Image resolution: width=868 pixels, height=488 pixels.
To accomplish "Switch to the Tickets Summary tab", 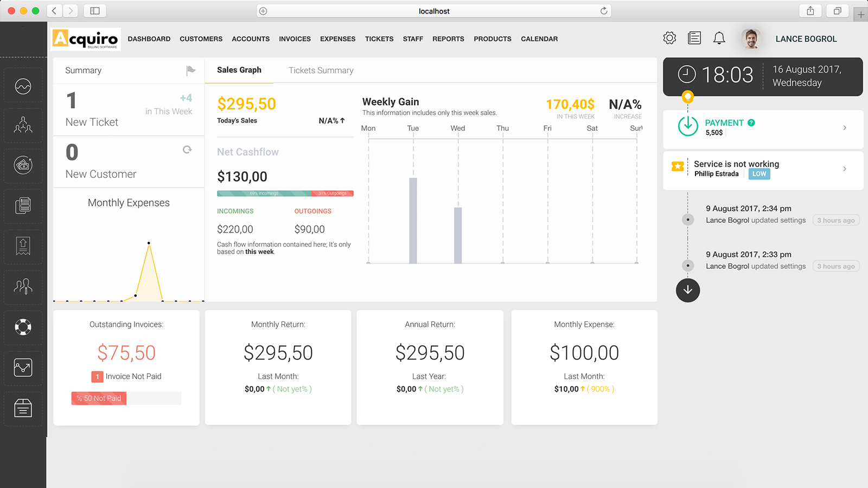I will click(x=321, y=70).
